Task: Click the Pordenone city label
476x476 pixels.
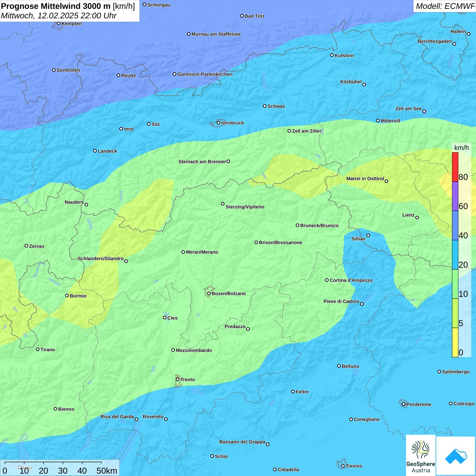Action: click(419, 404)
